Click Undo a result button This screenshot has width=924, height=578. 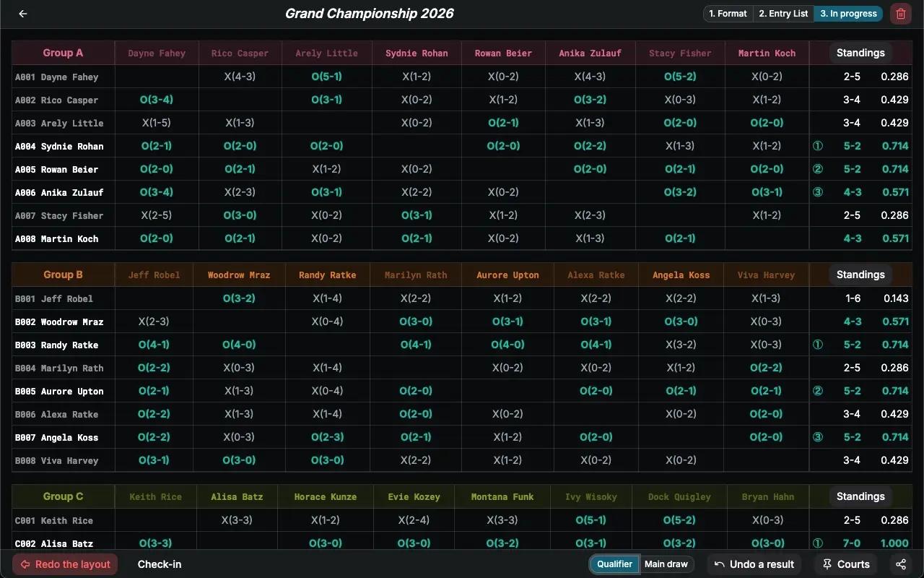[x=754, y=564]
